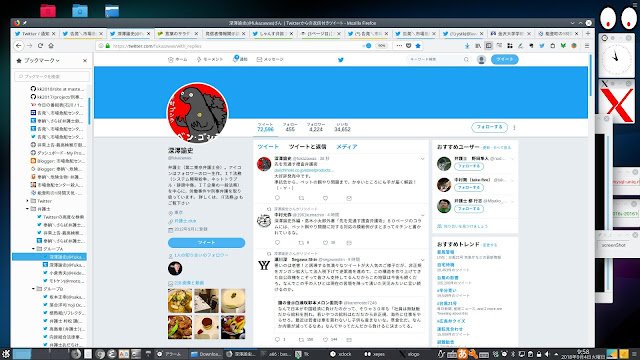Click the ツイート button under profile bio

click(x=206, y=242)
